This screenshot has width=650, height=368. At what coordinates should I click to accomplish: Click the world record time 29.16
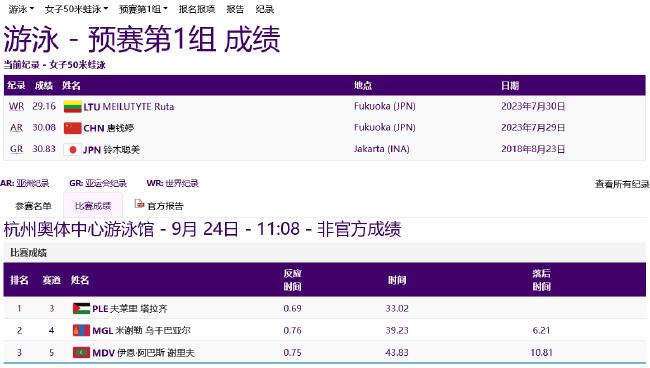(x=44, y=106)
